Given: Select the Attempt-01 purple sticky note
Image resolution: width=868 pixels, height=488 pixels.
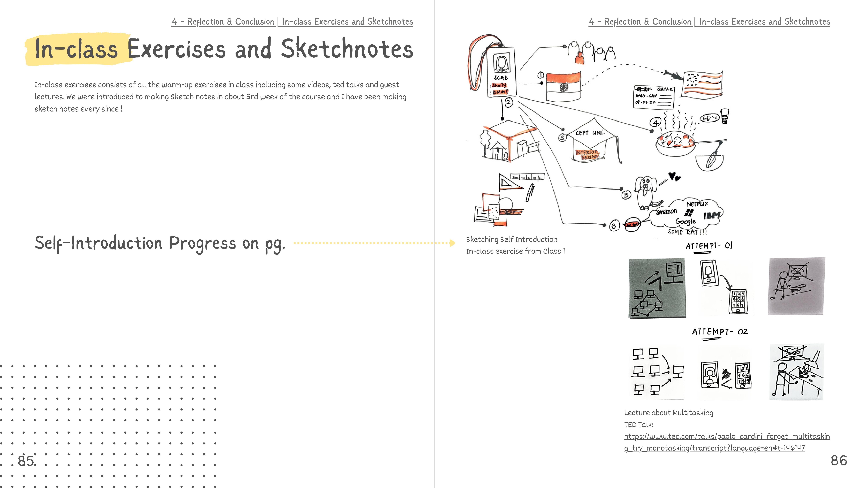Looking at the screenshot, I should pos(796,286).
